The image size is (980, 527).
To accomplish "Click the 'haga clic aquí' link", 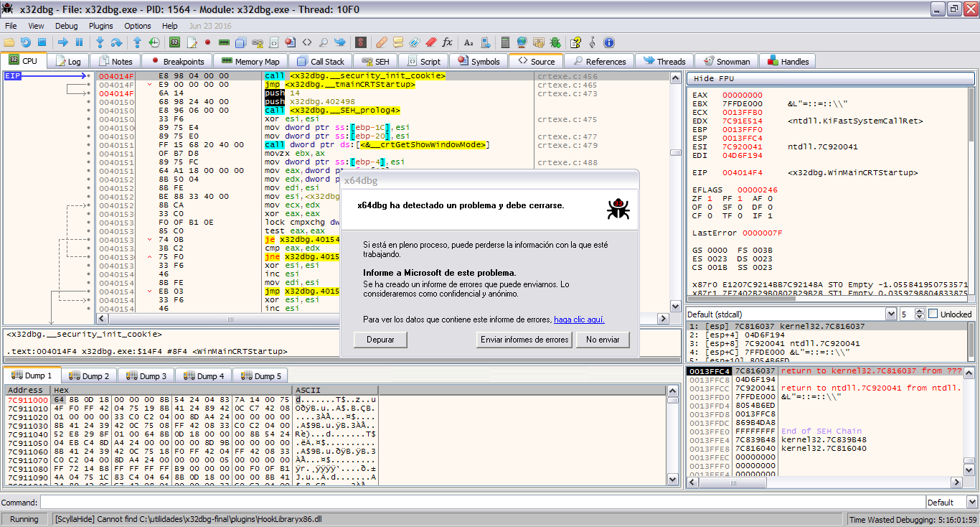I will [578, 320].
